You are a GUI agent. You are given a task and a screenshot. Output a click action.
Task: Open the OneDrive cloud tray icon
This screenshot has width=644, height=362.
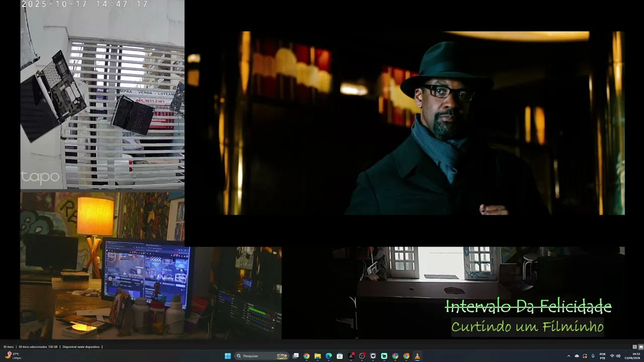point(577,356)
